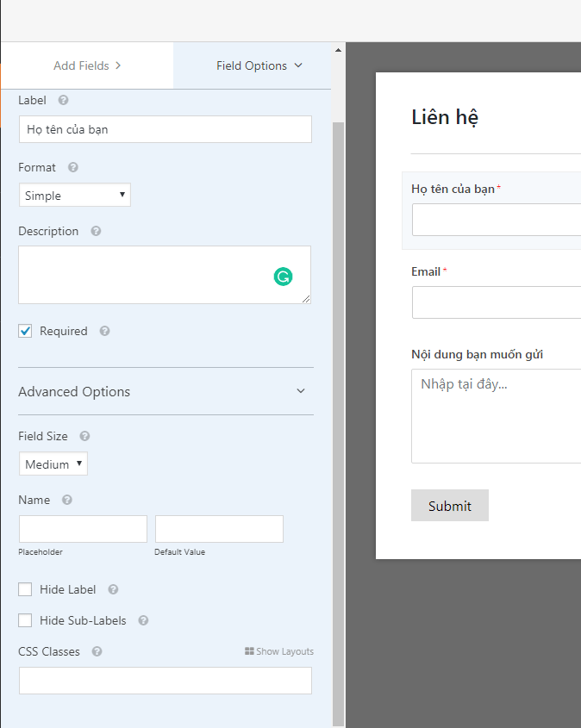Click the Hide Sub-Labels help icon
The image size is (581, 728).
143,621
